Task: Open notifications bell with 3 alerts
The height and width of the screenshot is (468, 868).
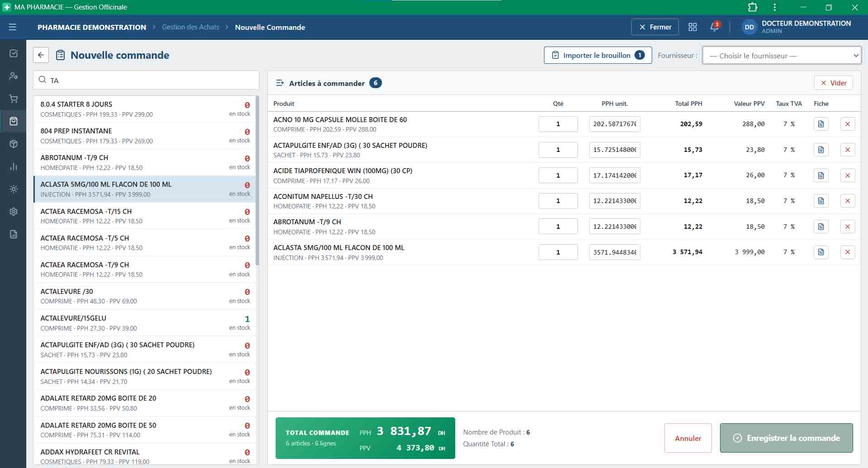Action: point(715,27)
